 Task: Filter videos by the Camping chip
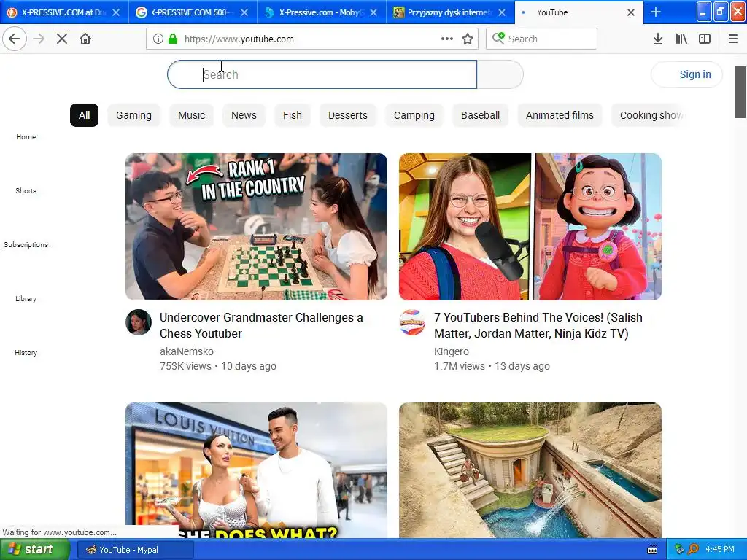click(x=414, y=115)
